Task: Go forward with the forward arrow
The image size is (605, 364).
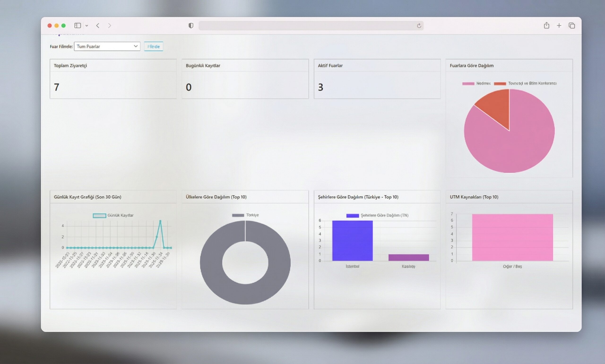Action: tap(109, 25)
